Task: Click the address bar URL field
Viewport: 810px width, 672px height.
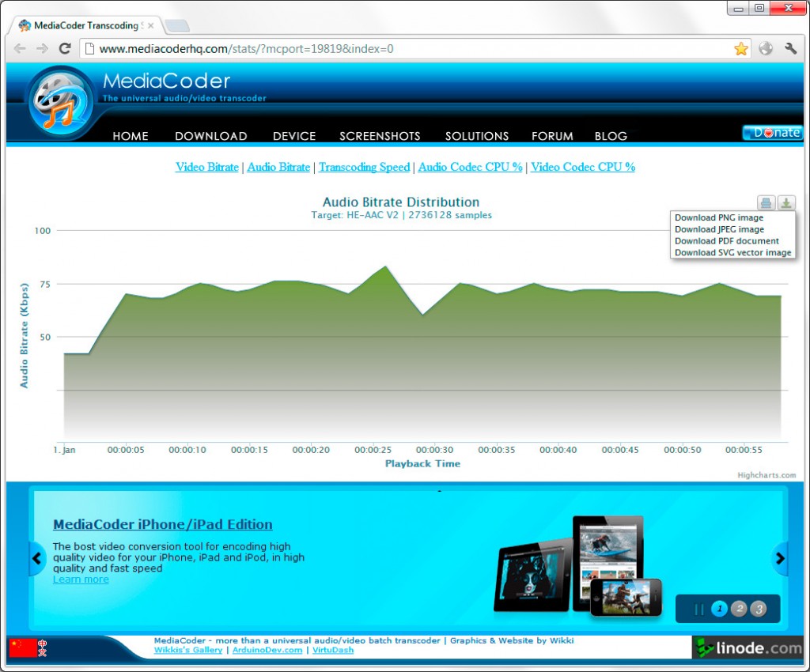Action: [x=413, y=48]
